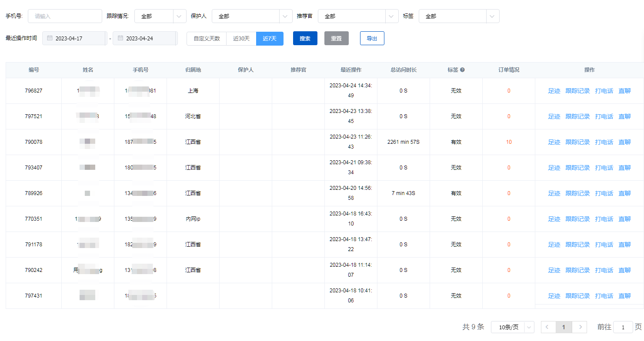This screenshot has height=341, width=644.
Task: Open 跟踪记录 for row 770351
Action: [x=577, y=219]
